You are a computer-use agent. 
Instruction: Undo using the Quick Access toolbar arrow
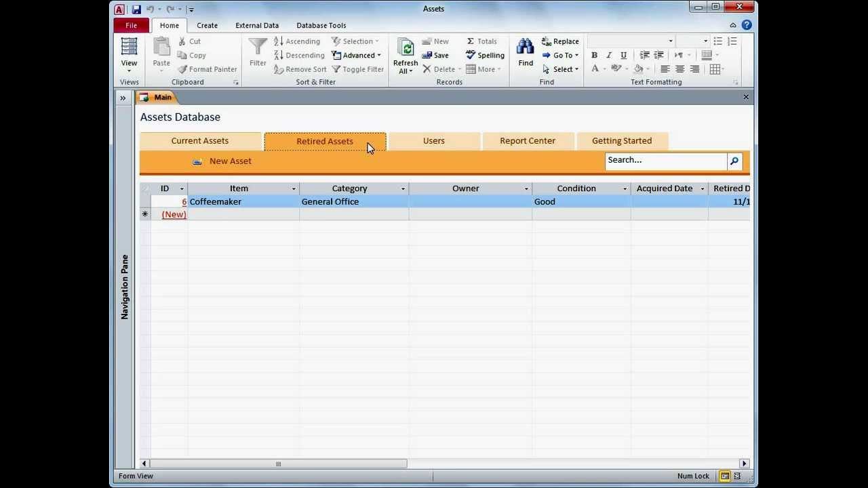tap(150, 9)
